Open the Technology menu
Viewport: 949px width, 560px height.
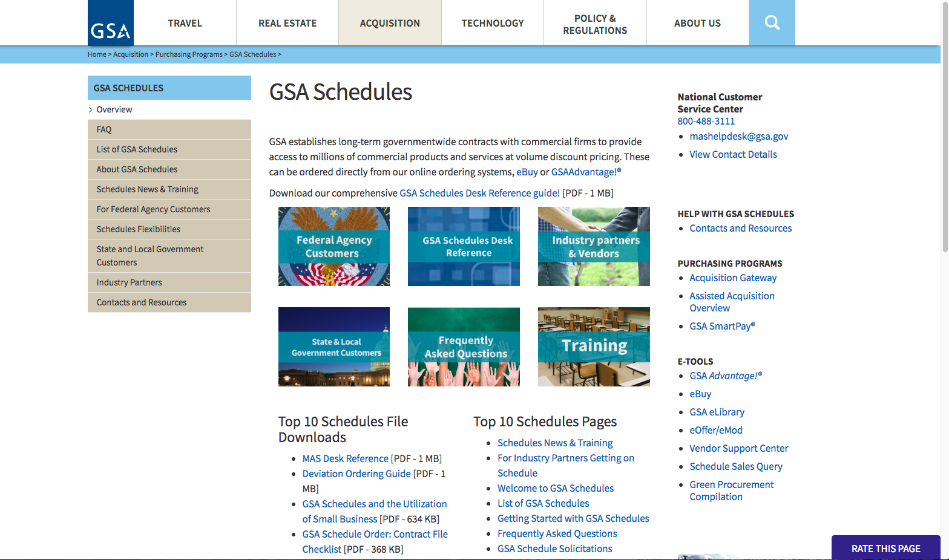493,23
